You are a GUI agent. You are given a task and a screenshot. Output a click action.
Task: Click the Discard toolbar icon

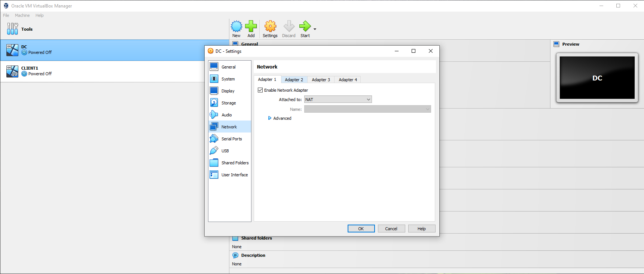pyautogui.click(x=289, y=26)
